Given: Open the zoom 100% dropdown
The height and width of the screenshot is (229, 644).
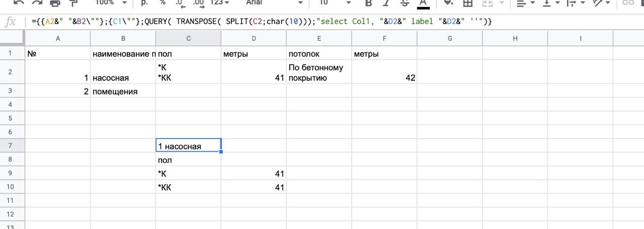Looking at the screenshot, I should pos(110,3).
